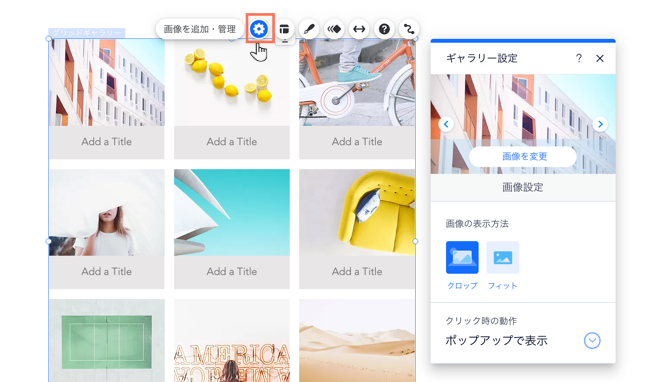Image resolution: width=660 pixels, height=382 pixels.
Task: Open help in ギャラリー設定 panel
Action: point(579,58)
